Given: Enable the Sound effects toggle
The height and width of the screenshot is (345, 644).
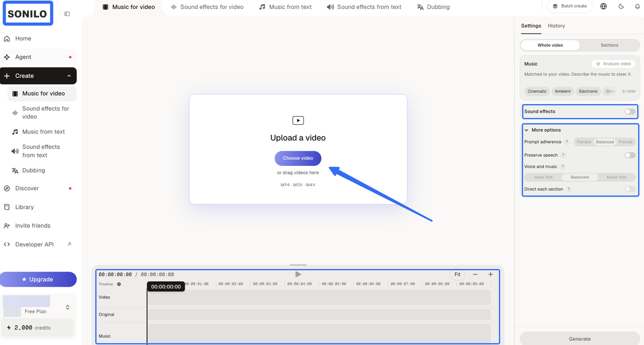Looking at the screenshot, I should [630, 112].
